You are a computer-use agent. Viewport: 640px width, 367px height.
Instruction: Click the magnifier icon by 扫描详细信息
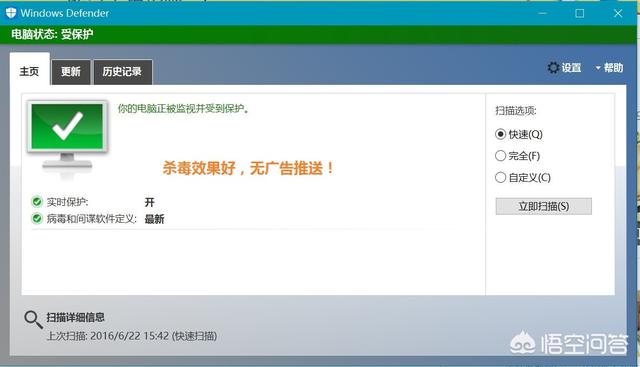point(33,320)
